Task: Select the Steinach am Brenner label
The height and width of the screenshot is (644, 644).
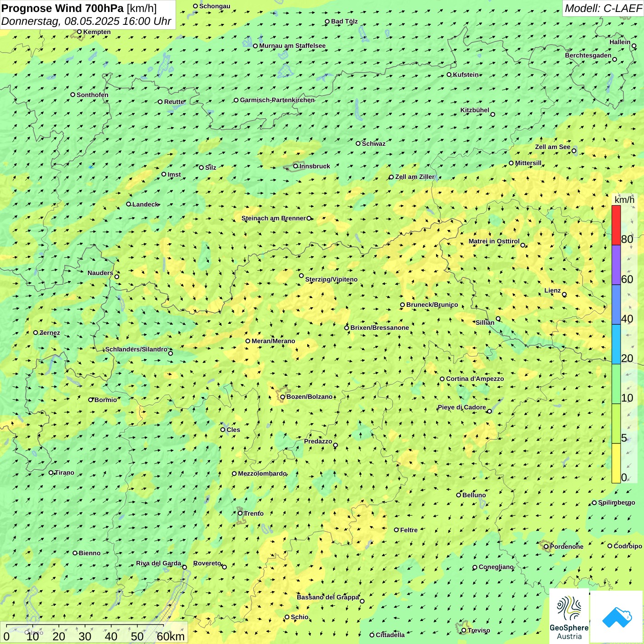Action: pos(274,218)
